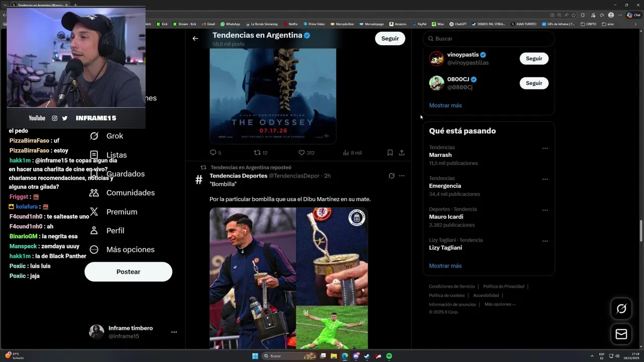Follow Tendencias en Argentina with the Seguir button
This screenshot has width=644, height=362.
coord(390,38)
